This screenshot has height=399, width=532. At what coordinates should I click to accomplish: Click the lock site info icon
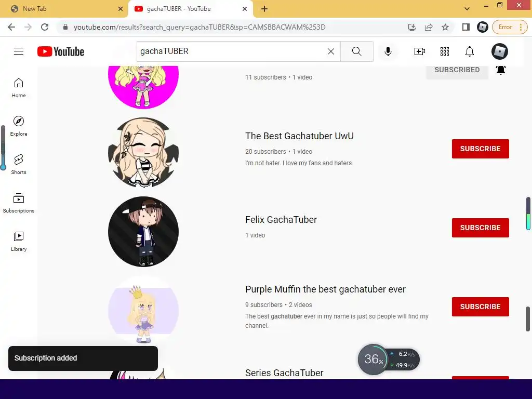(65, 27)
